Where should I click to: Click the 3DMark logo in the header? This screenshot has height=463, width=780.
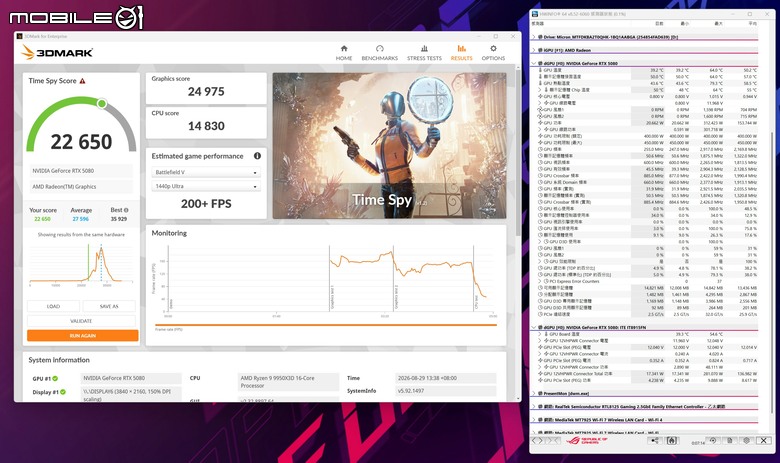tap(57, 52)
